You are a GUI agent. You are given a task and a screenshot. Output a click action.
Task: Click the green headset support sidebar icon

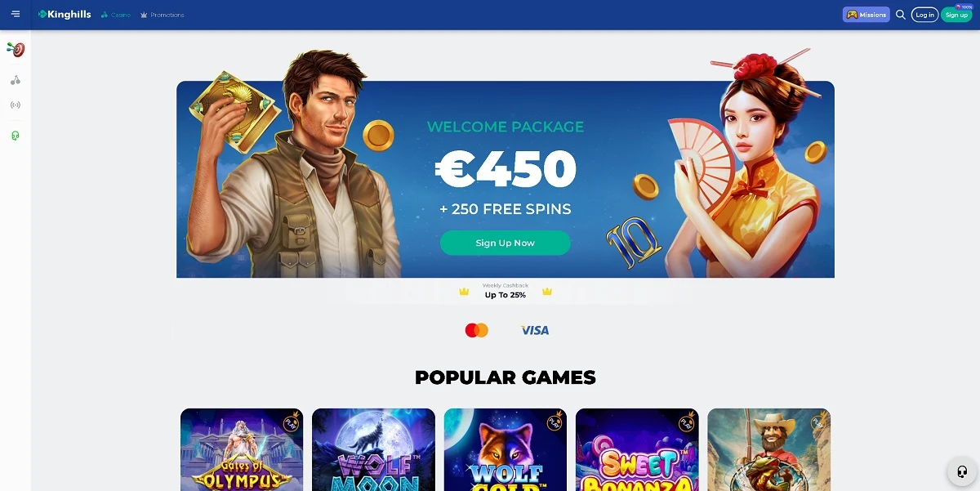16,135
